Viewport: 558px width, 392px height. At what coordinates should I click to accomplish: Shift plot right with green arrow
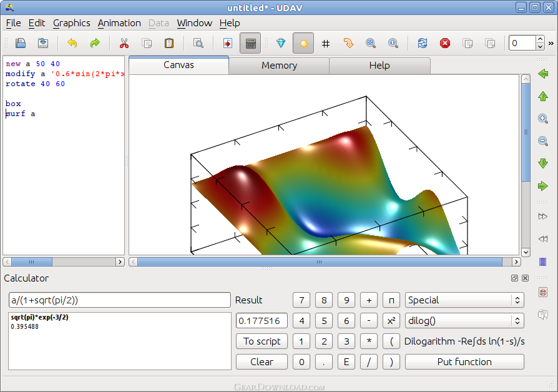[x=543, y=186]
